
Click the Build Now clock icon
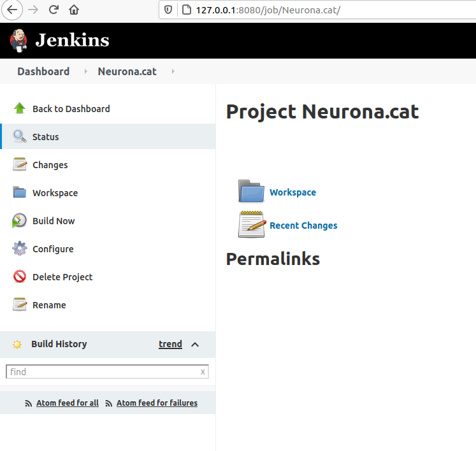pyautogui.click(x=19, y=220)
